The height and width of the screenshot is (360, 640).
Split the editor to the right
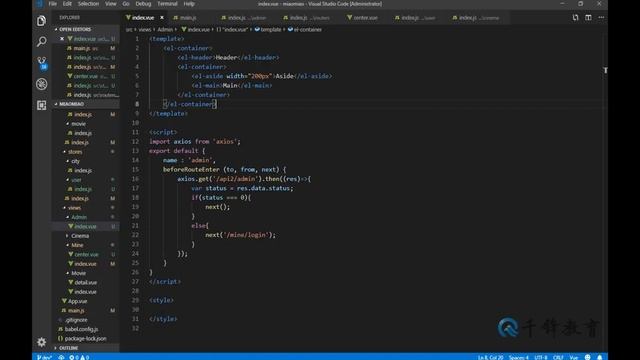pos(588,18)
